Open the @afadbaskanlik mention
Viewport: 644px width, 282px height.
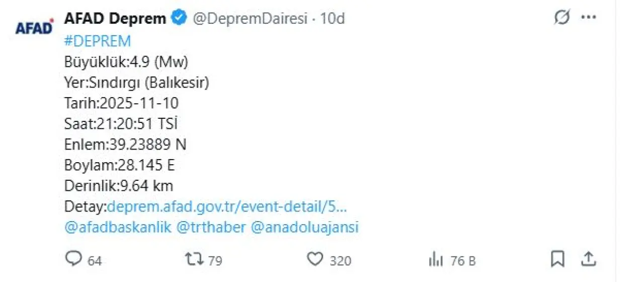pos(118,227)
